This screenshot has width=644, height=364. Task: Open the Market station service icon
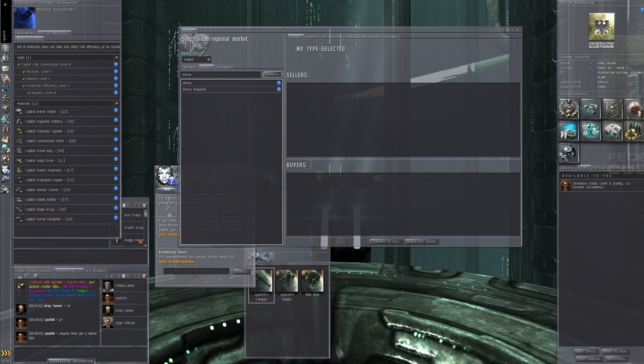tap(613, 130)
